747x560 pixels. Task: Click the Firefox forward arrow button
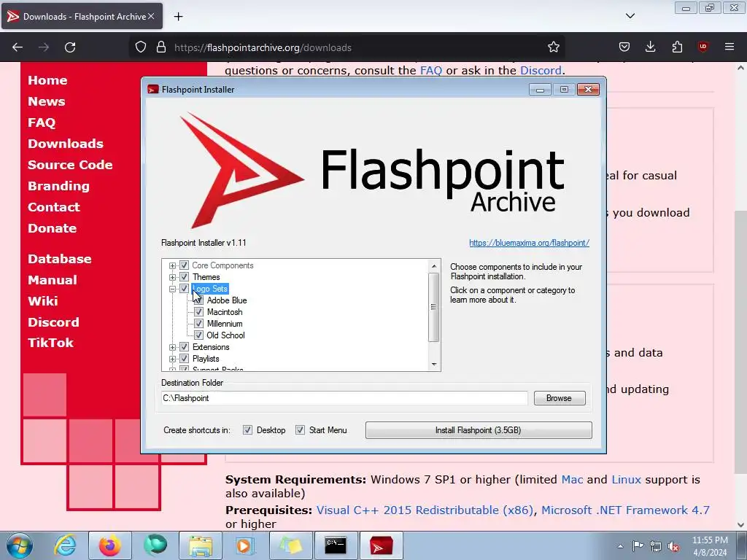44,47
